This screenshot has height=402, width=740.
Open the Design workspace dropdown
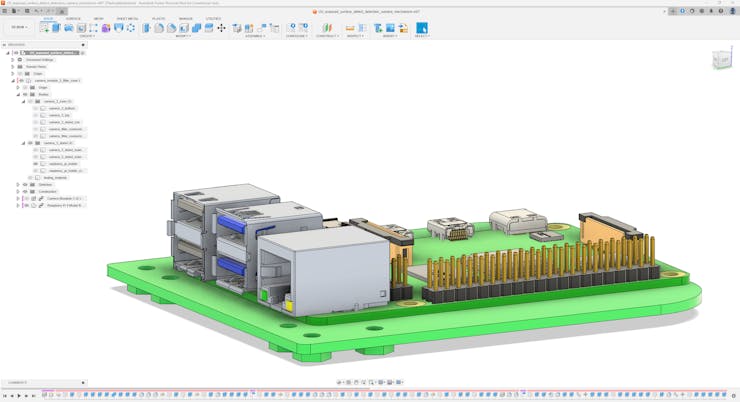pyautogui.click(x=19, y=28)
